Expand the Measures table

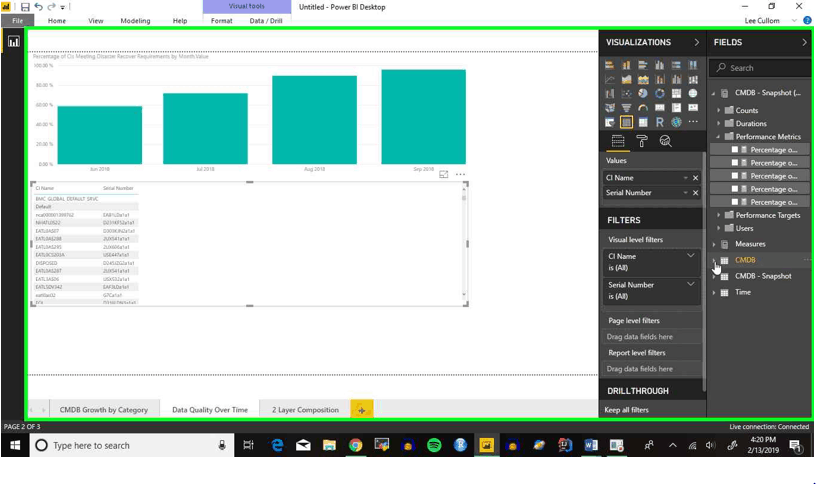click(714, 244)
